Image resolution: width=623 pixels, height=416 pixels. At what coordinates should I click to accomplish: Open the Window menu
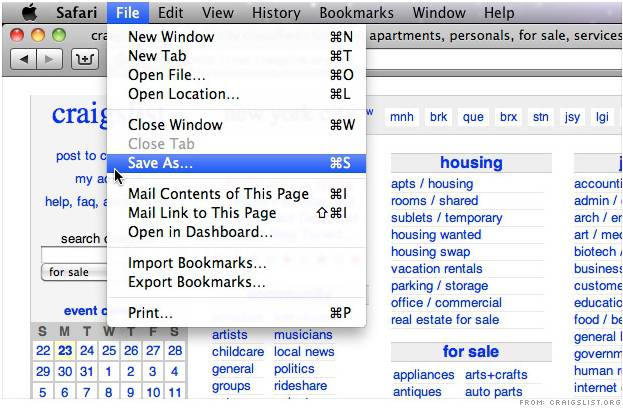tap(439, 13)
